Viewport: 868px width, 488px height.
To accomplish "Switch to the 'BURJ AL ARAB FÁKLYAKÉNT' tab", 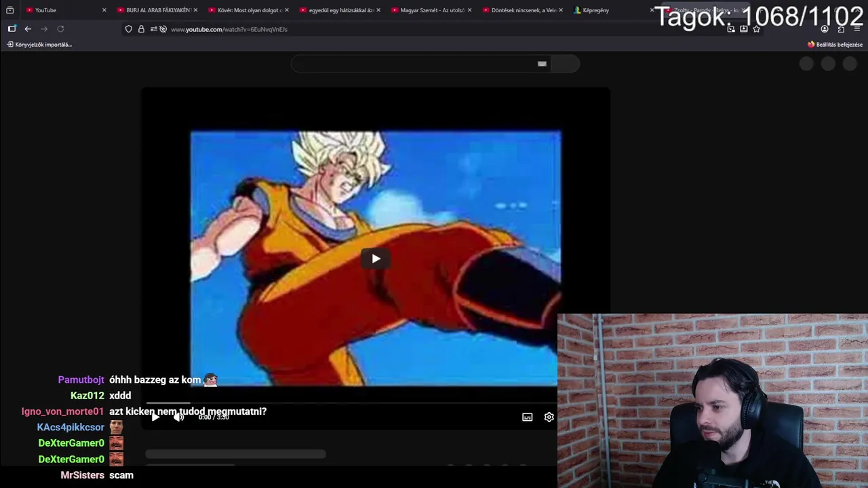I will (156, 10).
